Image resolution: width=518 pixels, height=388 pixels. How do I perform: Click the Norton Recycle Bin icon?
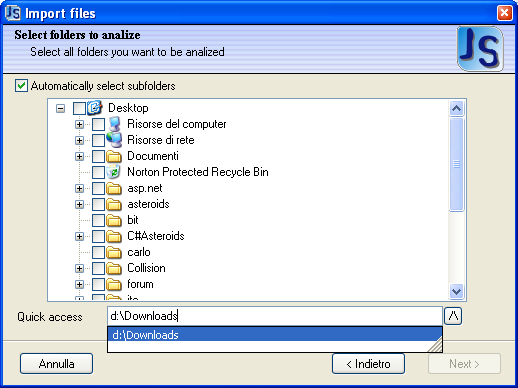pyautogui.click(x=114, y=172)
